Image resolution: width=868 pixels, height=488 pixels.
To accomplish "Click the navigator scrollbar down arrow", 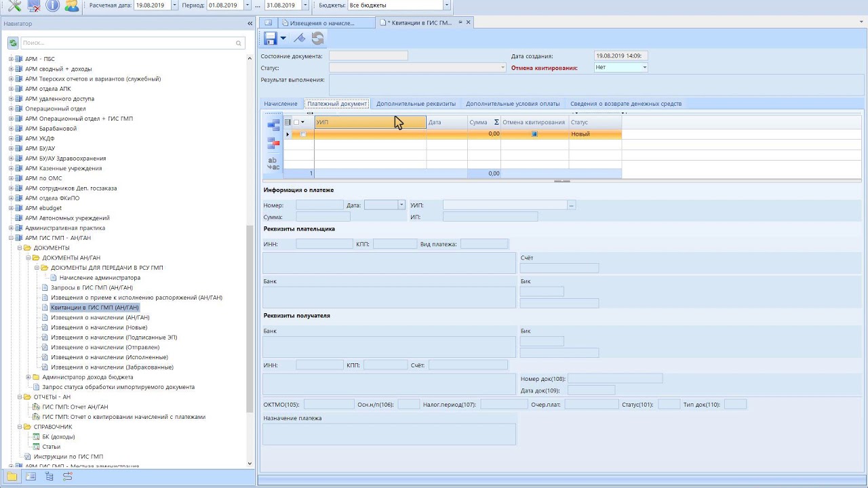I will [250, 464].
